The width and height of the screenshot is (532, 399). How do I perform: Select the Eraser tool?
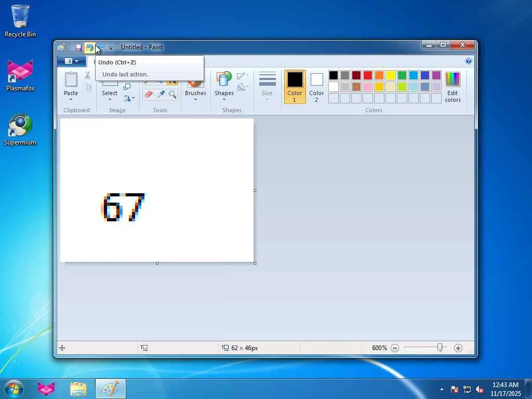[148, 95]
